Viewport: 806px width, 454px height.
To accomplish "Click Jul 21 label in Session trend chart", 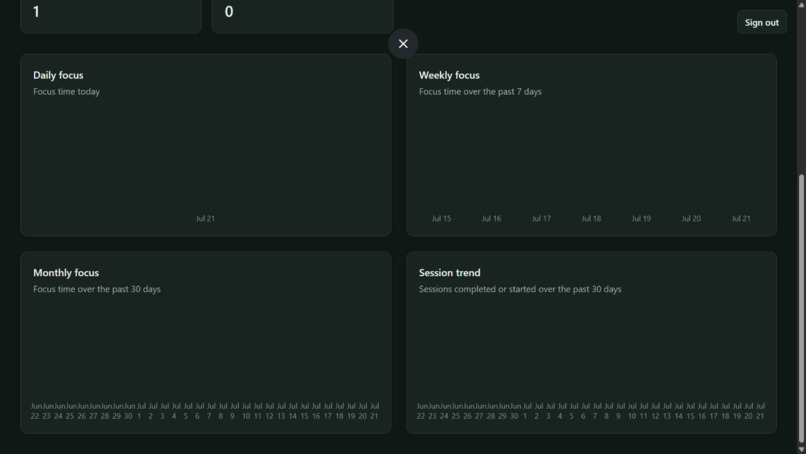I will (x=760, y=411).
